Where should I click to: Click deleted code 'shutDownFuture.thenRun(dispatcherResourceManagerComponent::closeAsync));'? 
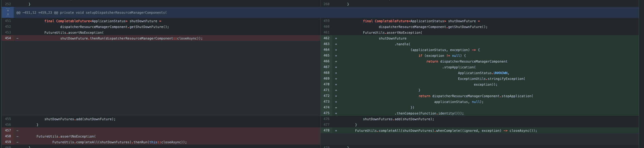point(131,38)
